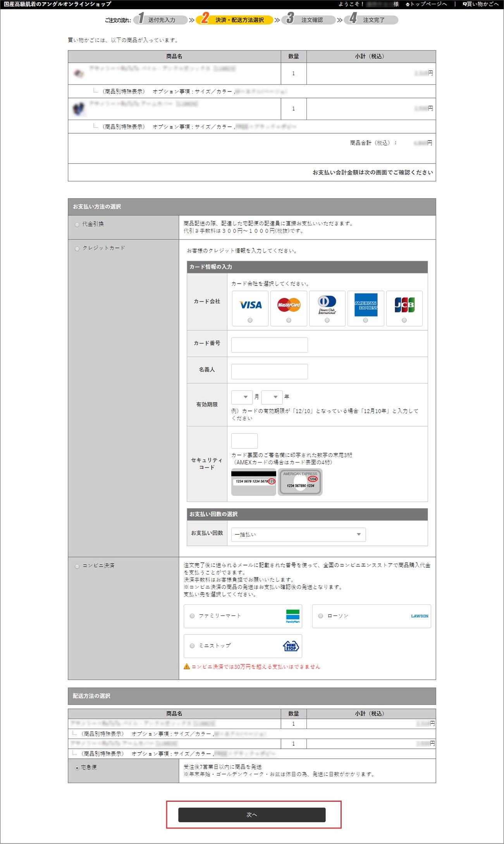Screen dimensions: 504x844
Task: Click the 名義人 cardholder name field
Action: (x=269, y=371)
